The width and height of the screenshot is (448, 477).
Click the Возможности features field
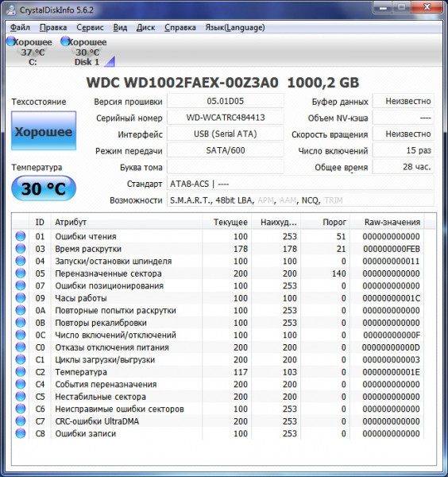coord(300,200)
